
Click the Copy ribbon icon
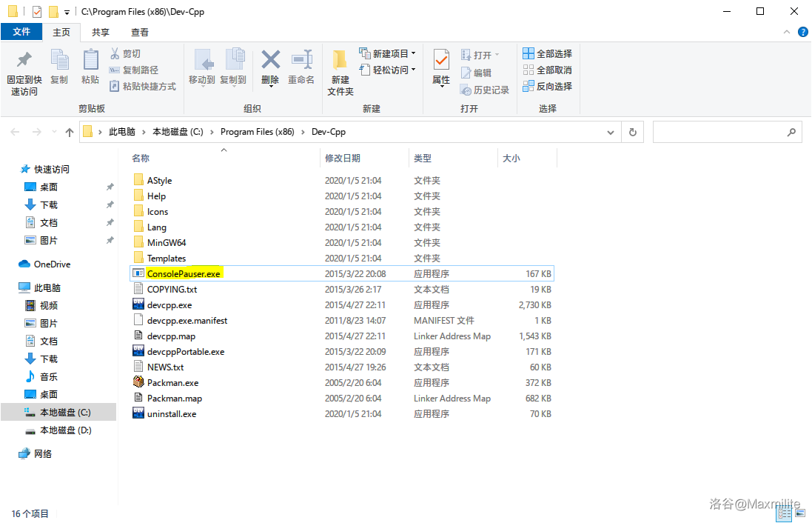(x=59, y=60)
